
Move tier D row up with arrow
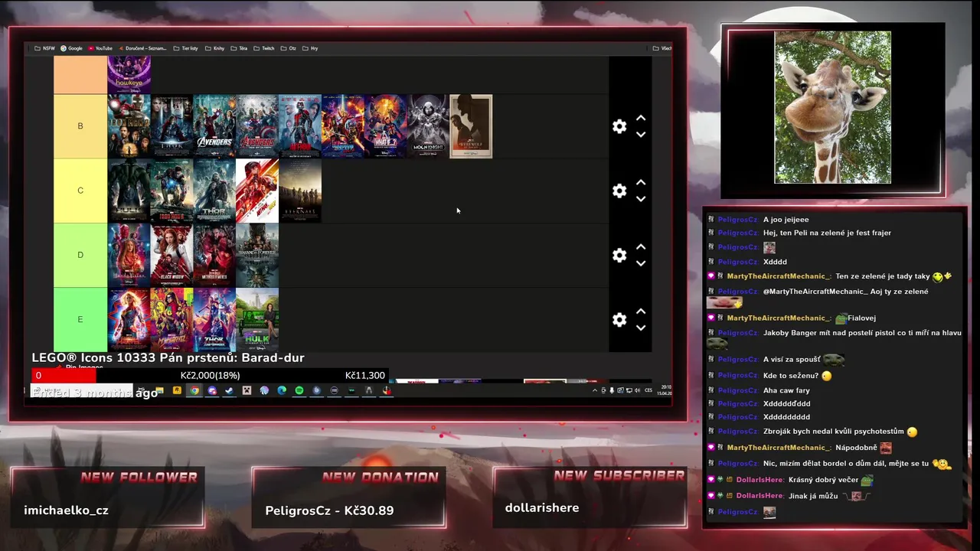641,247
